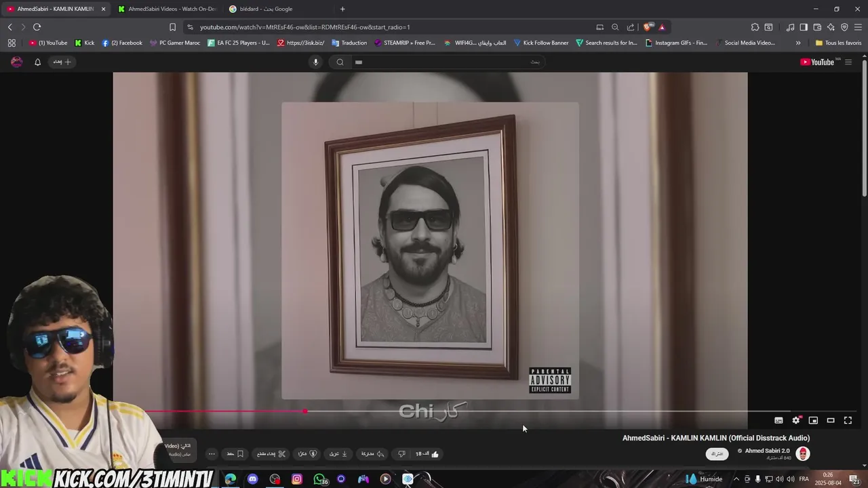This screenshot has height=488, width=868.
Task: Enter fullscreen video mode
Action: pos(848,420)
